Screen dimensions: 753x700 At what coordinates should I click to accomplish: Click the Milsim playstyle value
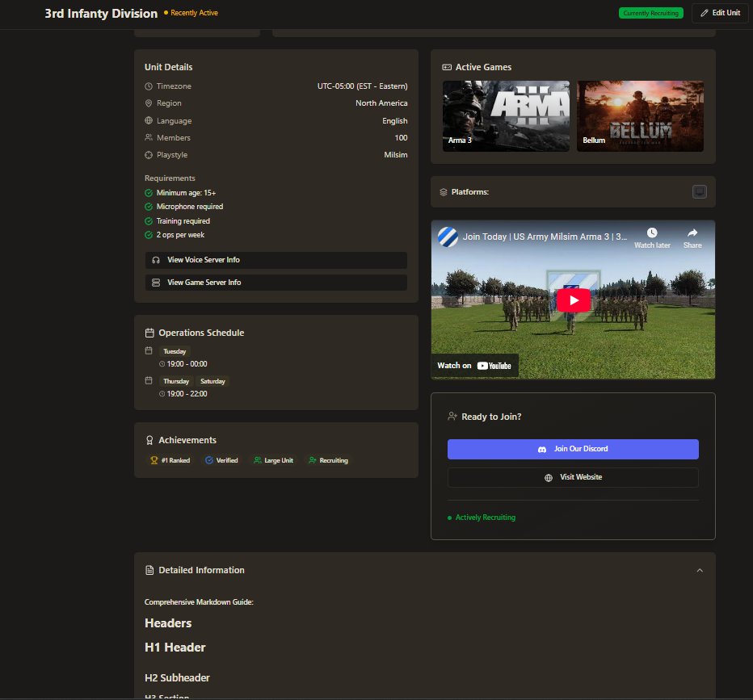coord(396,155)
